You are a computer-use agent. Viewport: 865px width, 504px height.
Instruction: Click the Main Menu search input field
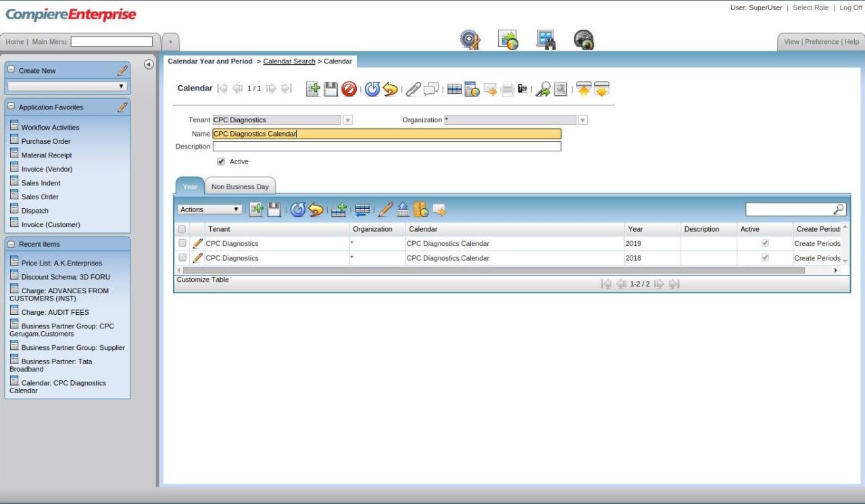point(112,42)
